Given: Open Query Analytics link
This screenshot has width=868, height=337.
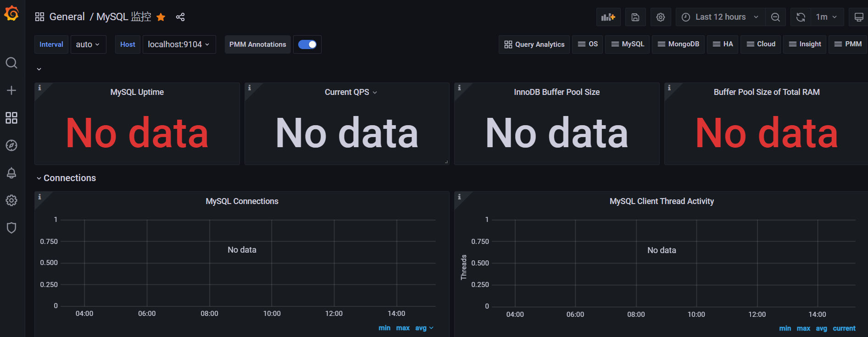Looking at the screenshot, I should click(534, 44).
